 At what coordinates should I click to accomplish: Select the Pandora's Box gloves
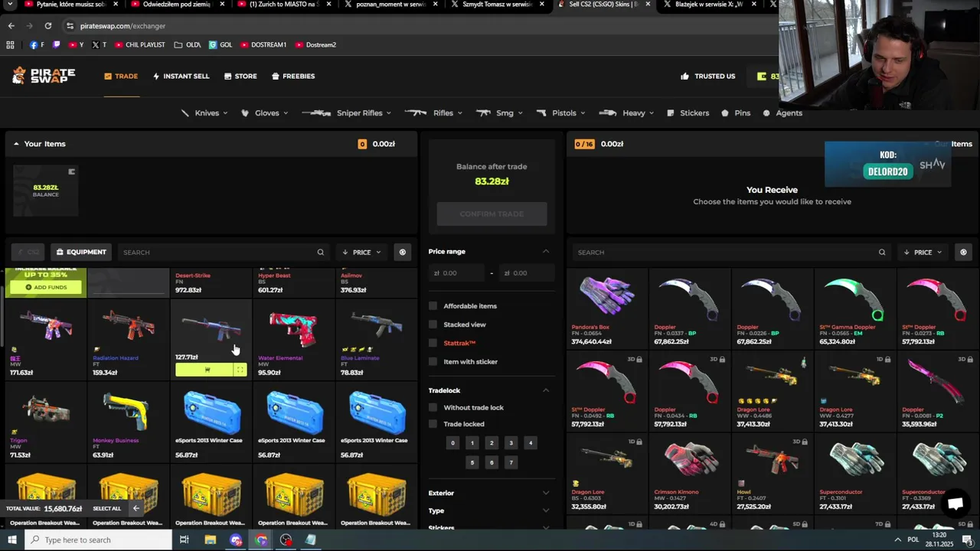click(x=607, y=308)
